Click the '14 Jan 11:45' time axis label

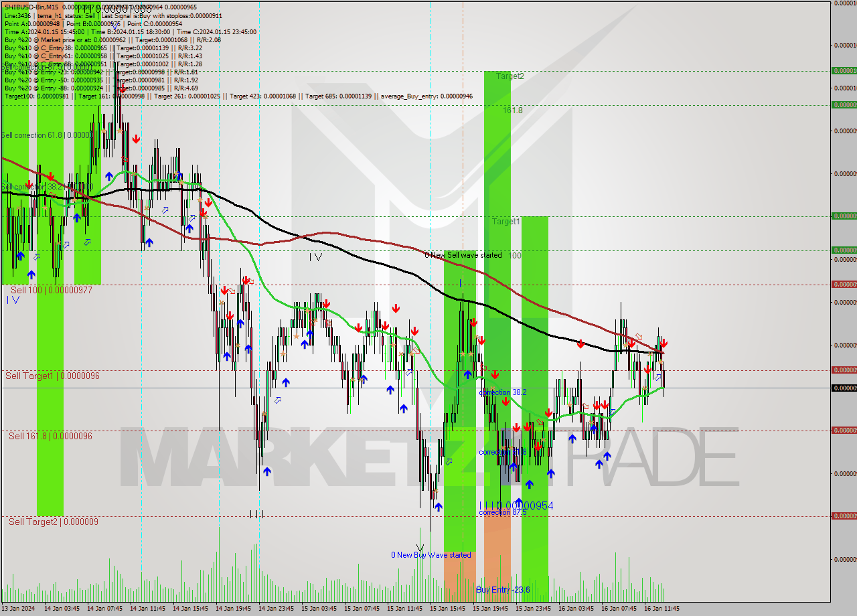pyautogui.click(x=147, y=609)
